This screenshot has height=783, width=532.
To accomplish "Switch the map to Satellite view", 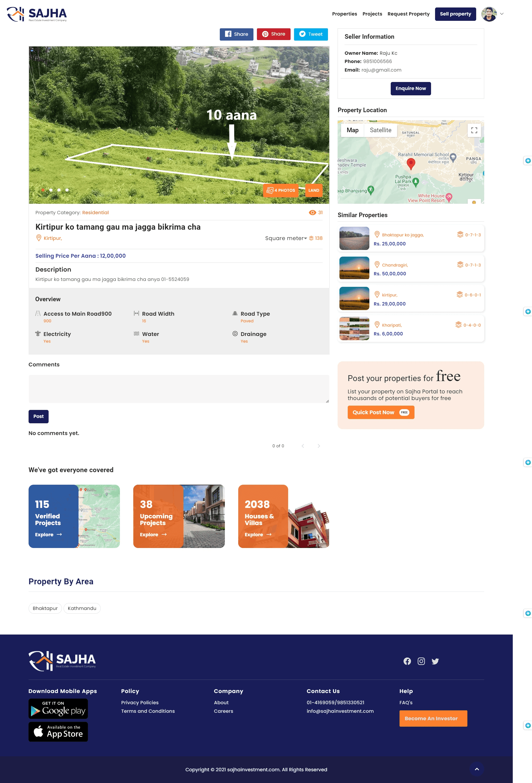I will (380, 130).
